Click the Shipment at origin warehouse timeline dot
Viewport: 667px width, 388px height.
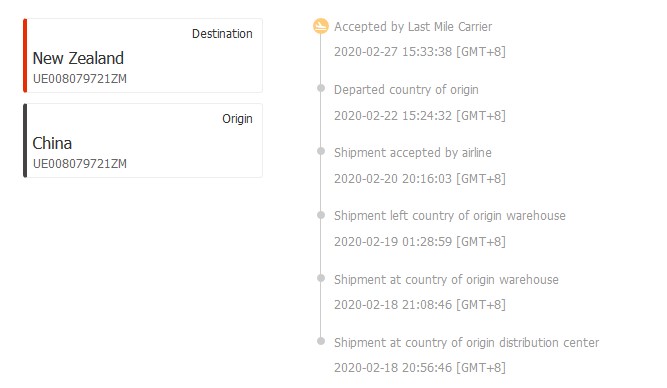pyautogui.click(x=321, y=278)
